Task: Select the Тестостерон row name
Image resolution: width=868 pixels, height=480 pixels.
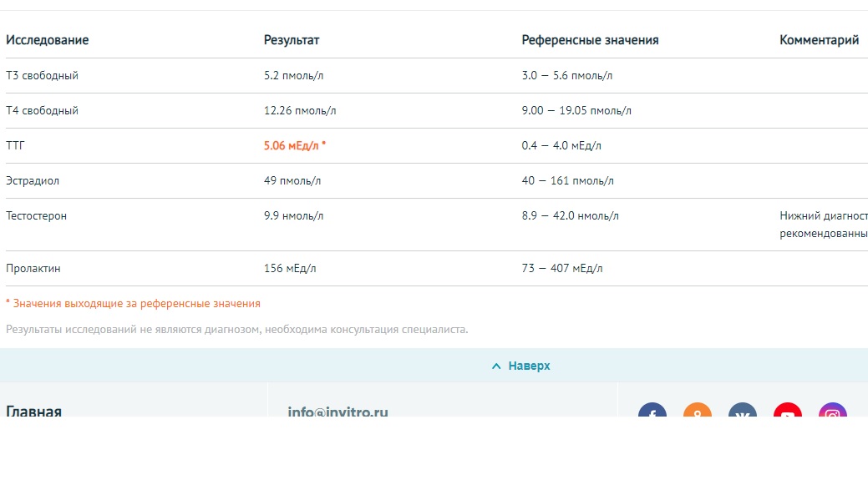Action: (x=36, y=215)
